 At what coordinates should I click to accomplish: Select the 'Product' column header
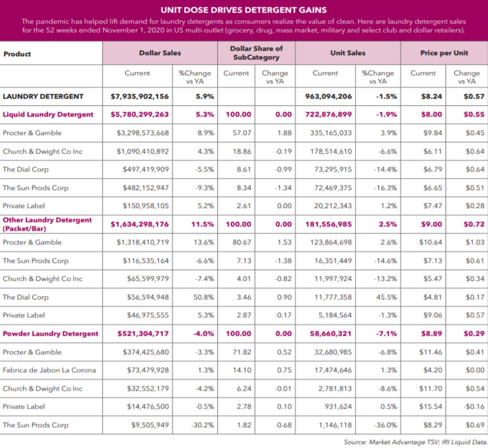click(x=17, y=54)
